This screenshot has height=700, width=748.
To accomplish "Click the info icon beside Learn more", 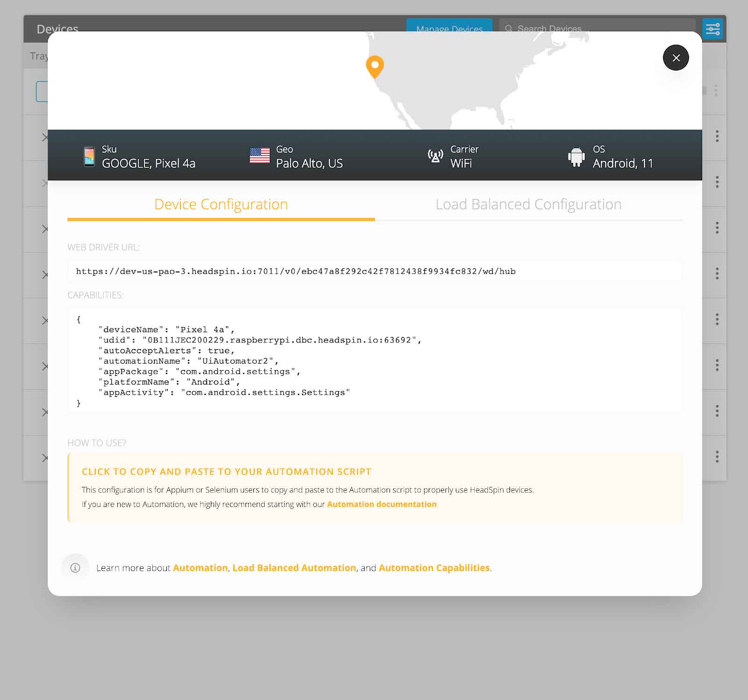I will pos(75,568).
